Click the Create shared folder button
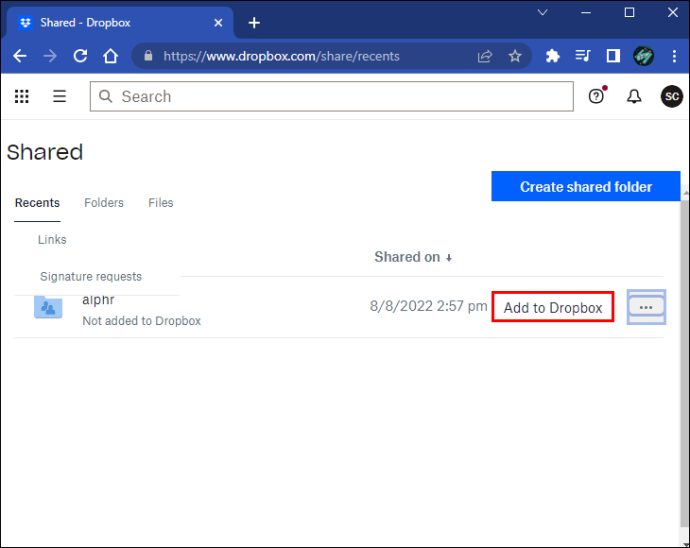690x548 pixels. (586, 187)
